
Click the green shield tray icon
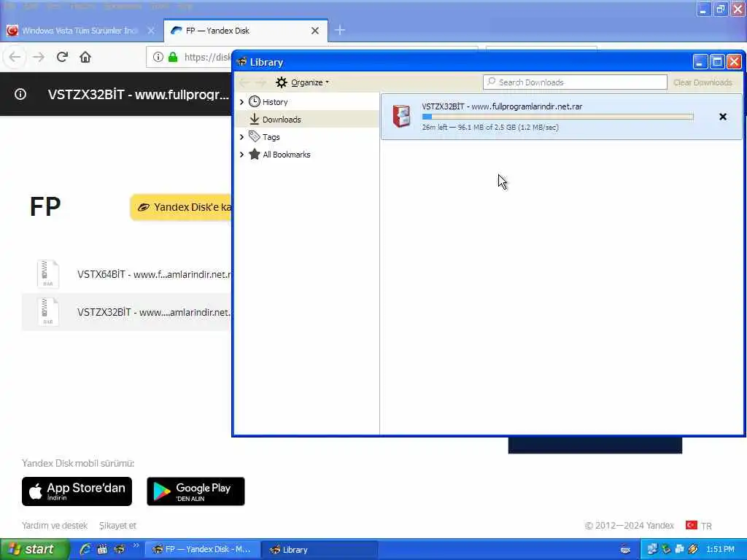666,549
